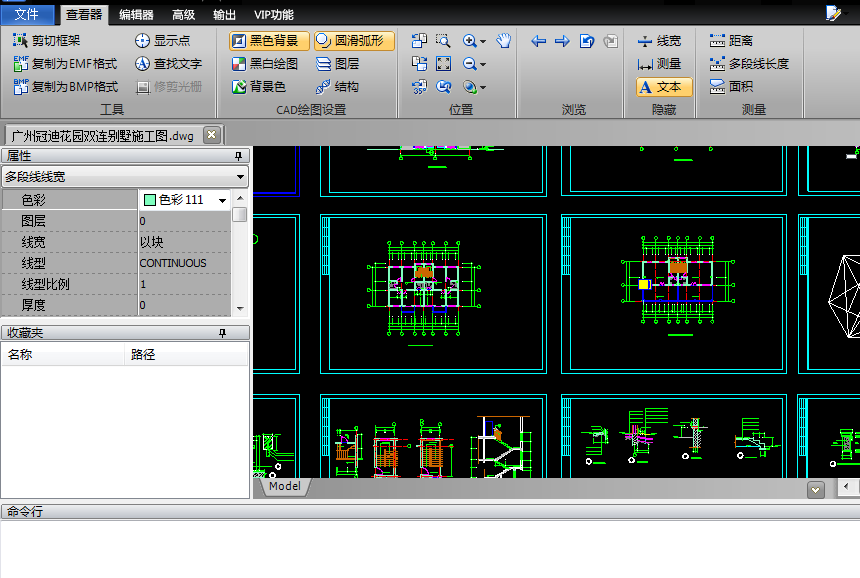Click the 色彩 111 green color swatch
The height and width of the screenshot is (578, 860).
pos(150,200)
